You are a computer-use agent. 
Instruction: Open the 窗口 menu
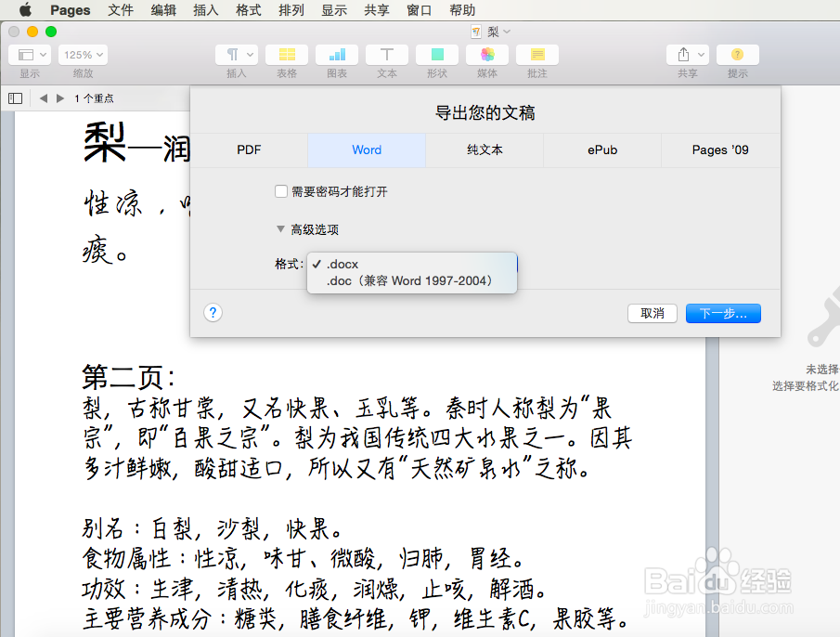(x=419, y=10)
